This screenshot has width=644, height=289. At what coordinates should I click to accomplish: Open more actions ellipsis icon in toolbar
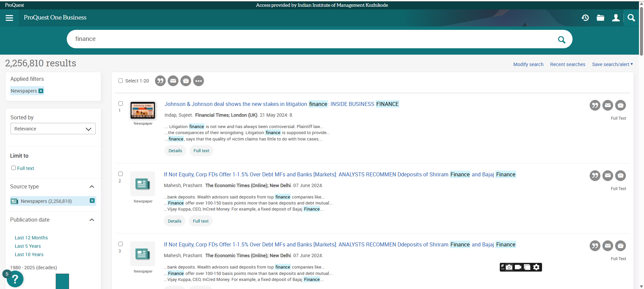pos(199,81)
